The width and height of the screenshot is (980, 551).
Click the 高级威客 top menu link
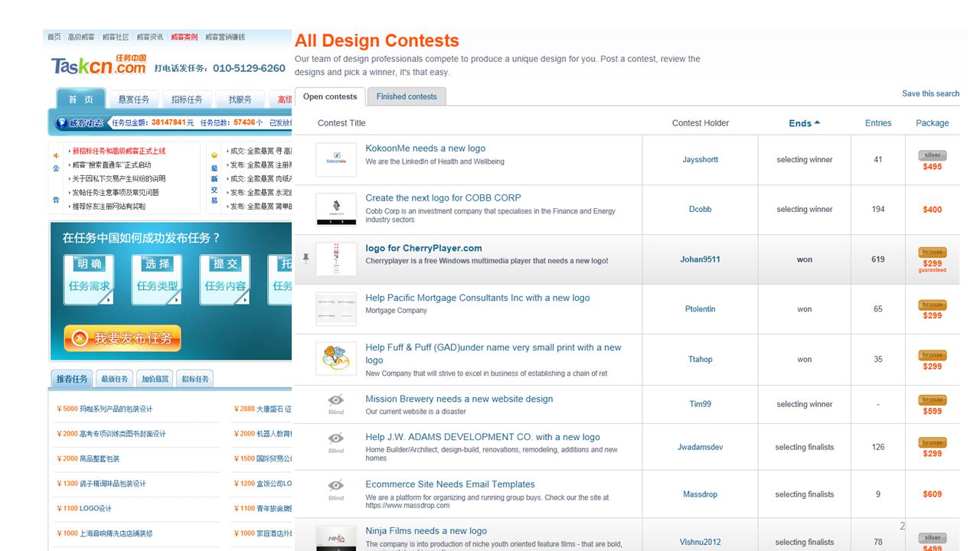tap(81, 37)
